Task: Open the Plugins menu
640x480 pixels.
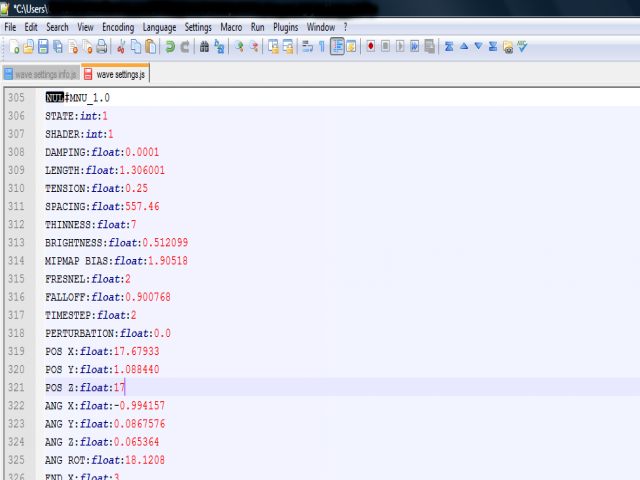Action: (287, 27)
